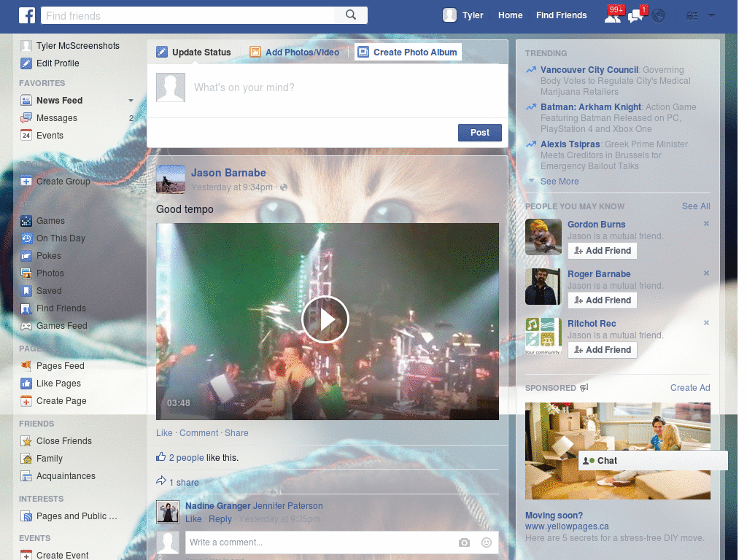Dismiss Ritchot Rec suggestion

coord(706,322)
